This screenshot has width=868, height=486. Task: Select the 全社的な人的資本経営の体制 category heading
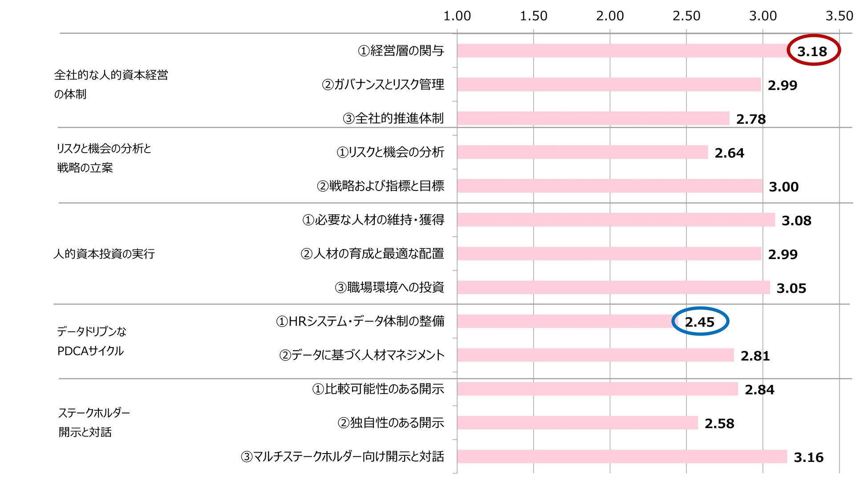[111, 85]
